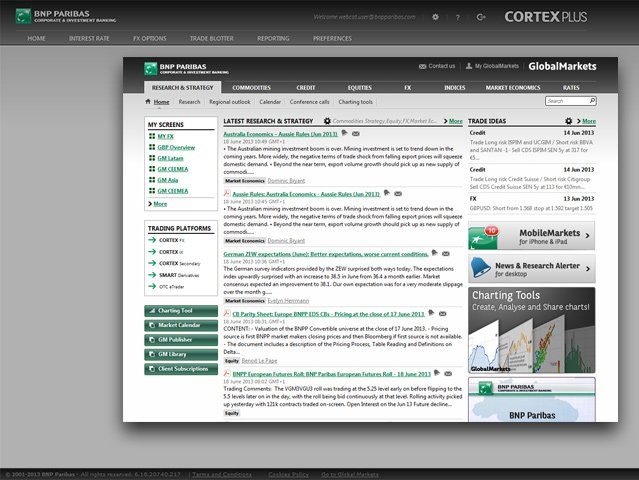
Task: Click grid icon beside GBP Overview
Action: tap(152, 147)
